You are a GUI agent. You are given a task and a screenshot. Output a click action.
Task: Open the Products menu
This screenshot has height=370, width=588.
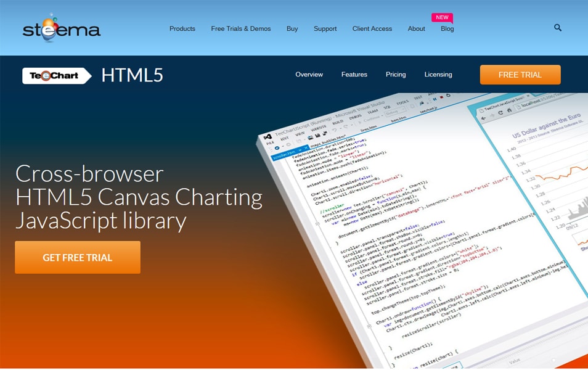182,28
